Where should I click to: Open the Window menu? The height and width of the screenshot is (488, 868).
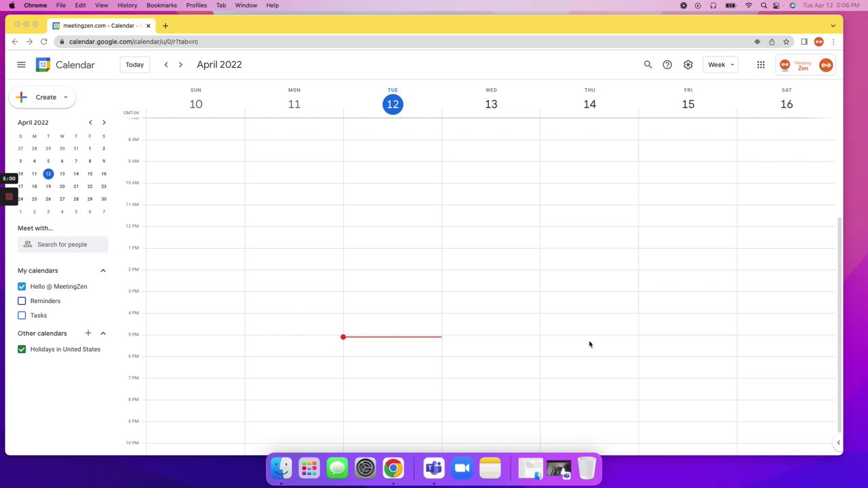click(246, 5)
